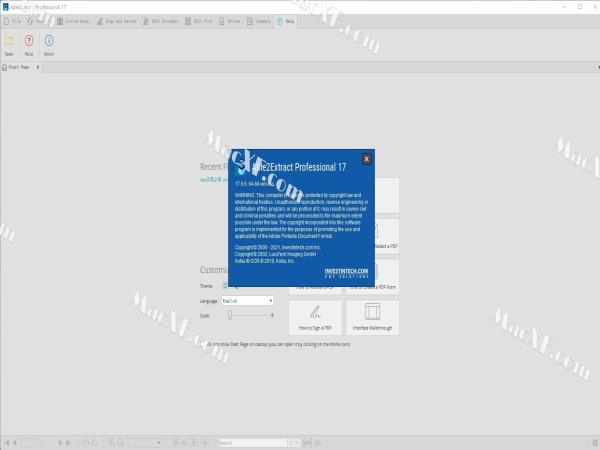Open the How to Sign a PDF tutorial
The width and height of the screenshot is (600, 450).
(x=315, y=318)
